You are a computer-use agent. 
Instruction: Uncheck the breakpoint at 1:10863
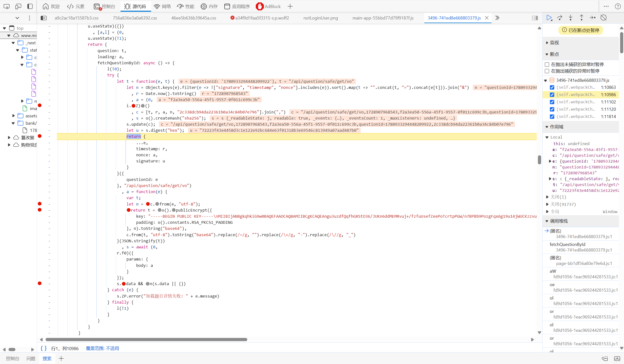click(552, 87)
